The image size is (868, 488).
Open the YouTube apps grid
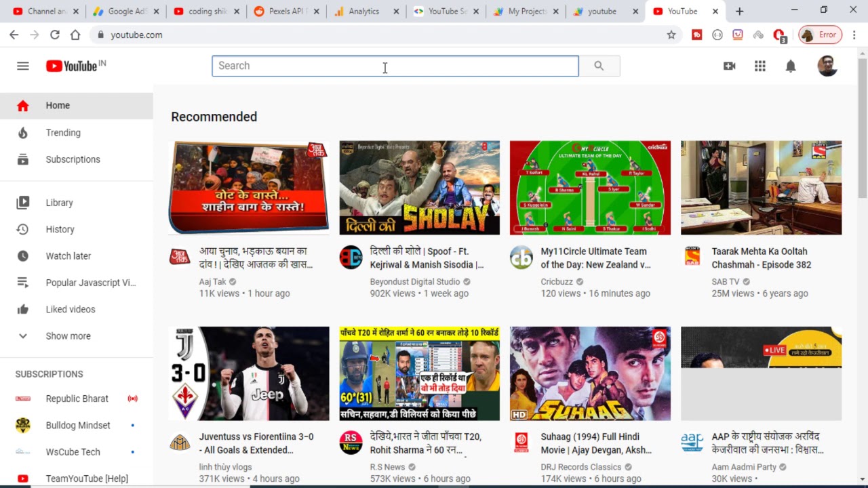click(759, 66)
